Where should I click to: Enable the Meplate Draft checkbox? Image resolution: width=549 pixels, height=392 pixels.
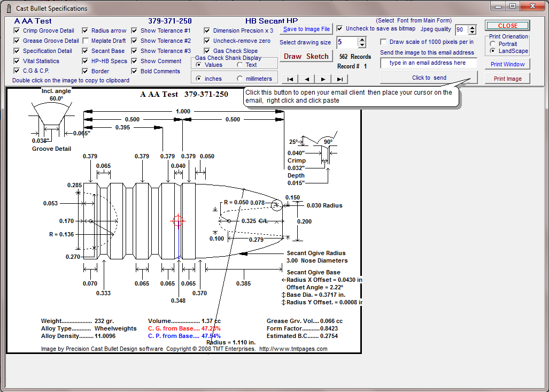(86, 41)
